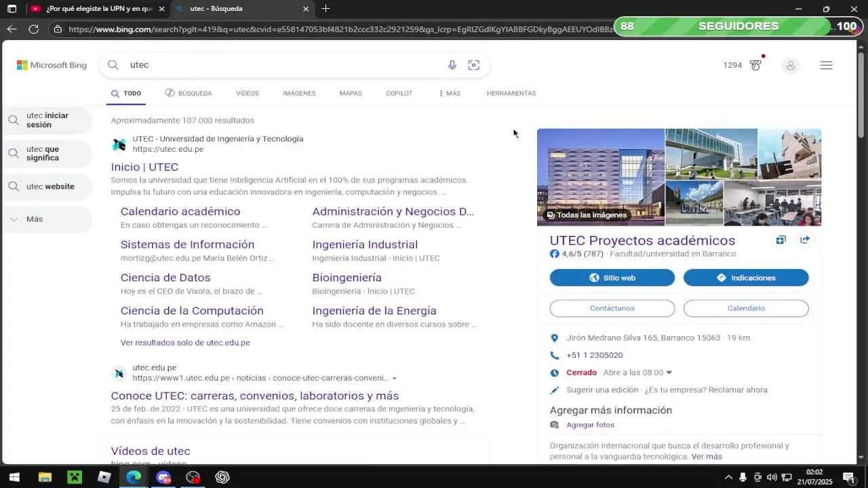The width and height of the screenshot is (868, 488).
Task: Click Ver resultados solo de utec.edu.pe
Action: point(185,343)
